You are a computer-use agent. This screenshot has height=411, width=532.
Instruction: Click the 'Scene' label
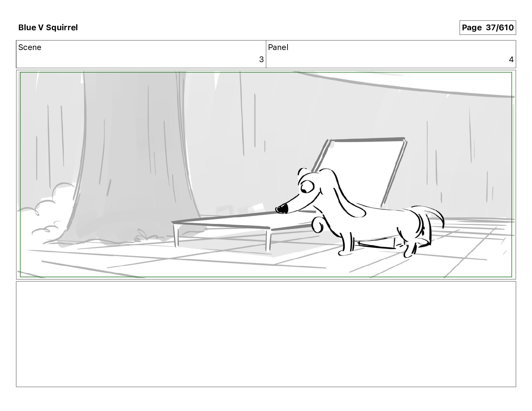coord(30,47)
